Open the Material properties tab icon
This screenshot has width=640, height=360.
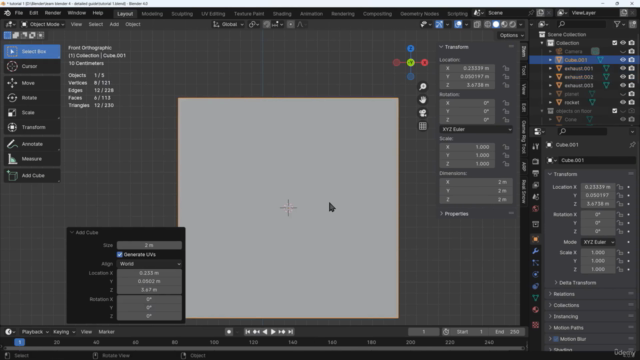click(536, 310)
